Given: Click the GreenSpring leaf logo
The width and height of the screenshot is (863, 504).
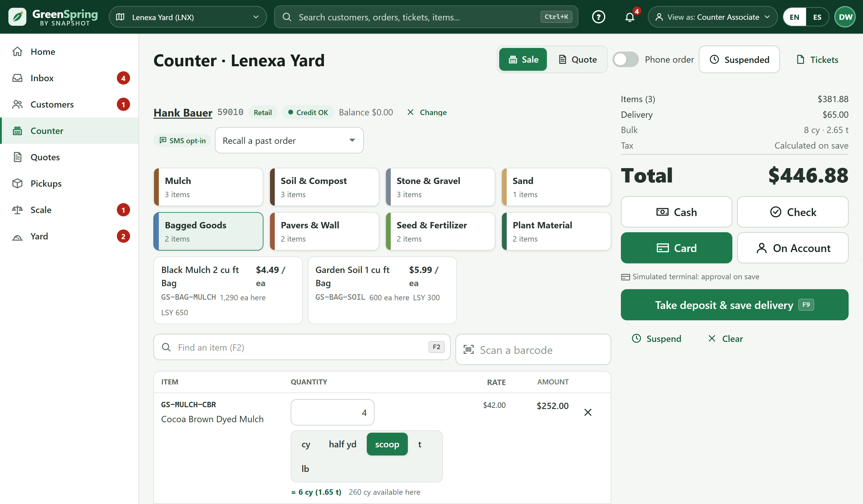Looking at the screenshot, I should coord(17,17).
